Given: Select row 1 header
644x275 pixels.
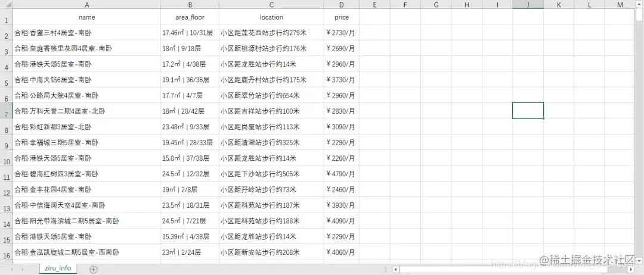Looking at the screenshot, I should pyautogui.click(x=7, y=17).
